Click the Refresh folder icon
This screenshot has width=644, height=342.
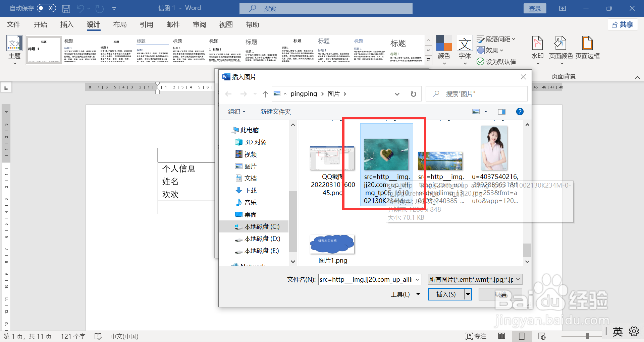tap(414, 94)
